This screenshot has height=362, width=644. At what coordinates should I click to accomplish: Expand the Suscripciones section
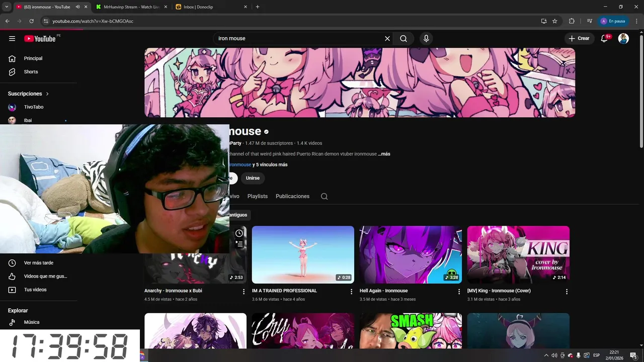pyautogui.click(x=29, y=94)
